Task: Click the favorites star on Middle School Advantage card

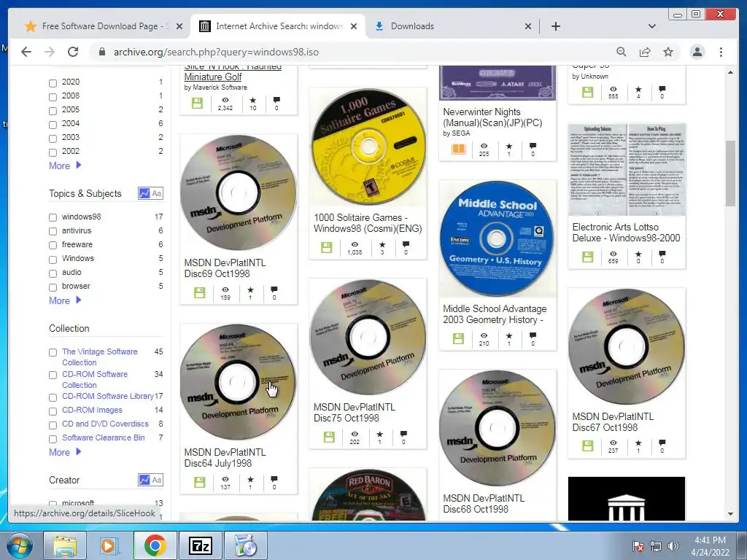Action: [508, 335]
